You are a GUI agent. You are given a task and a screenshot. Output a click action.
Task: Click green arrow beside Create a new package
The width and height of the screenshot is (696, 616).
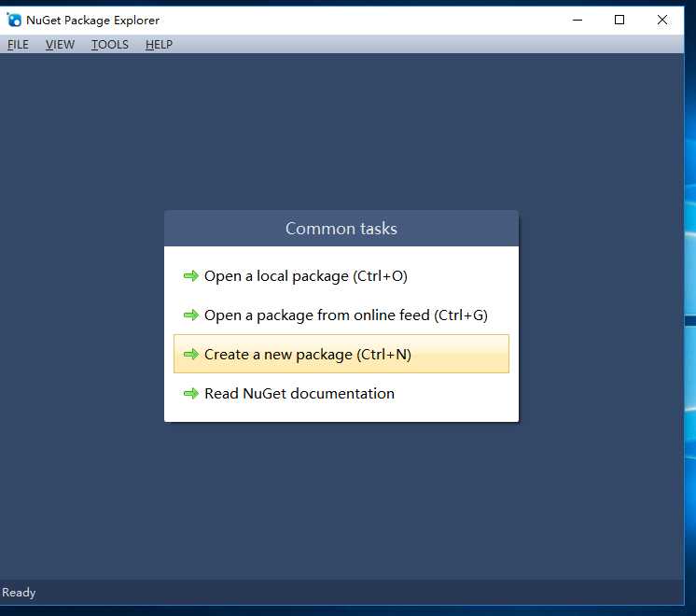191,354
